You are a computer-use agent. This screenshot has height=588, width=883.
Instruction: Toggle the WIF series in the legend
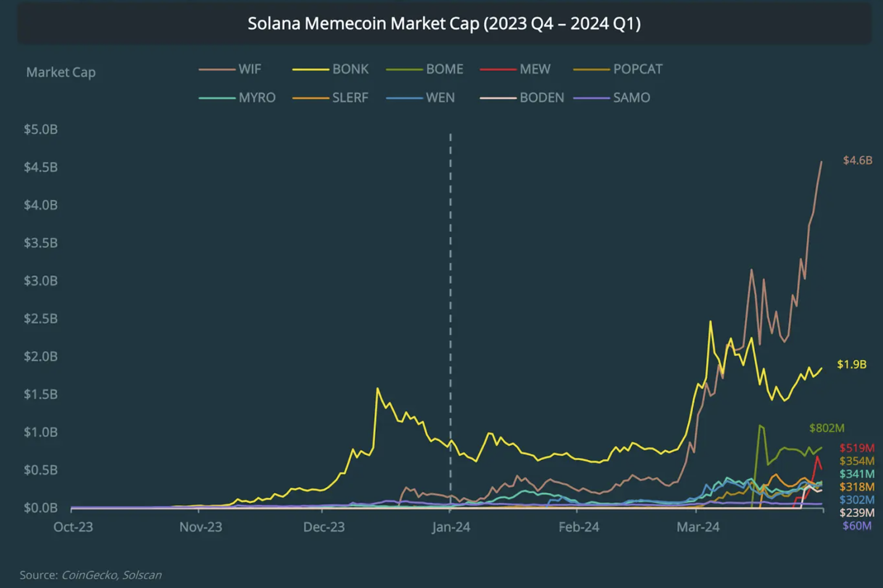pos(230,70)
